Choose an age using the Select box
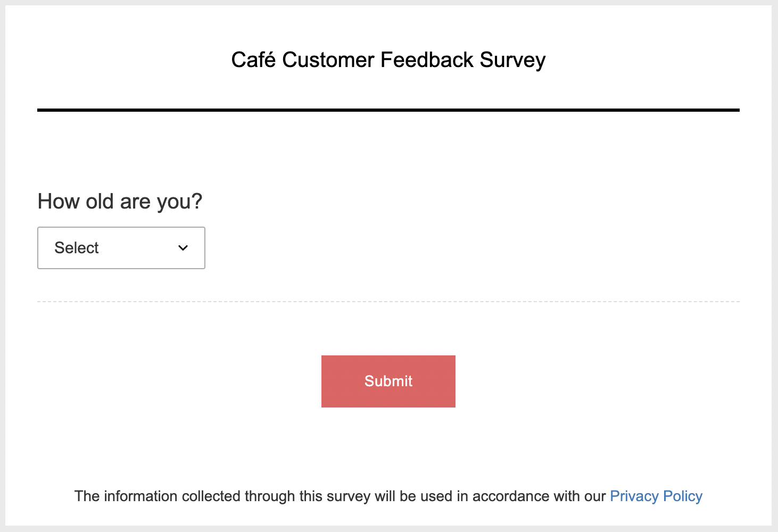778x532 pixels. [121, 248]
